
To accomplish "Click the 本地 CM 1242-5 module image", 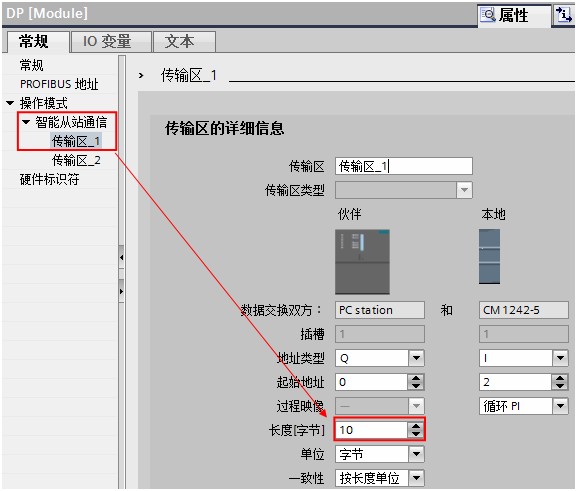I will tap(489, 256).
